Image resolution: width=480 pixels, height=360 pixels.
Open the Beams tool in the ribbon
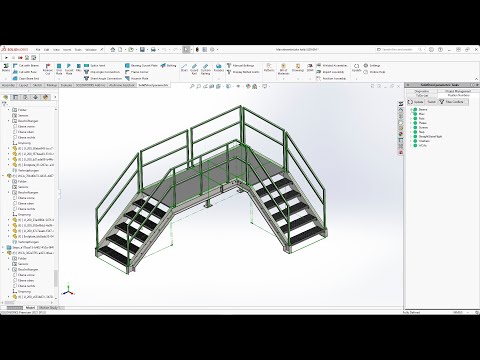coord(6,68)
